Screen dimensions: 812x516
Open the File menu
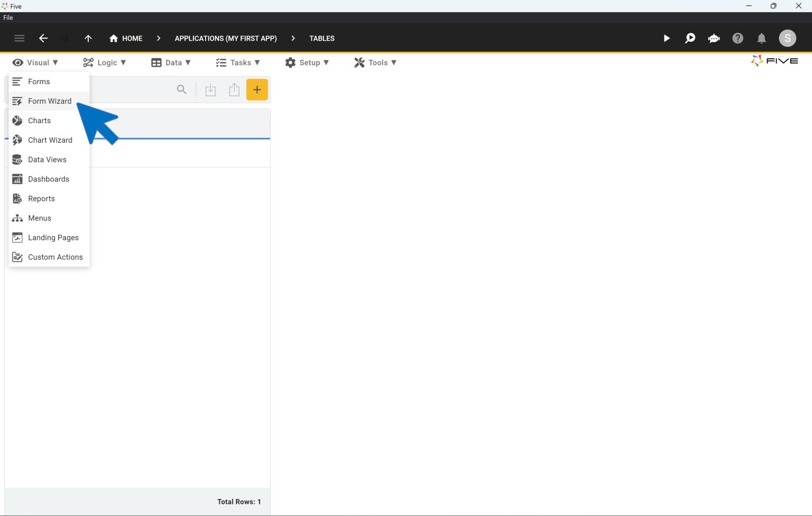point(8,17)
